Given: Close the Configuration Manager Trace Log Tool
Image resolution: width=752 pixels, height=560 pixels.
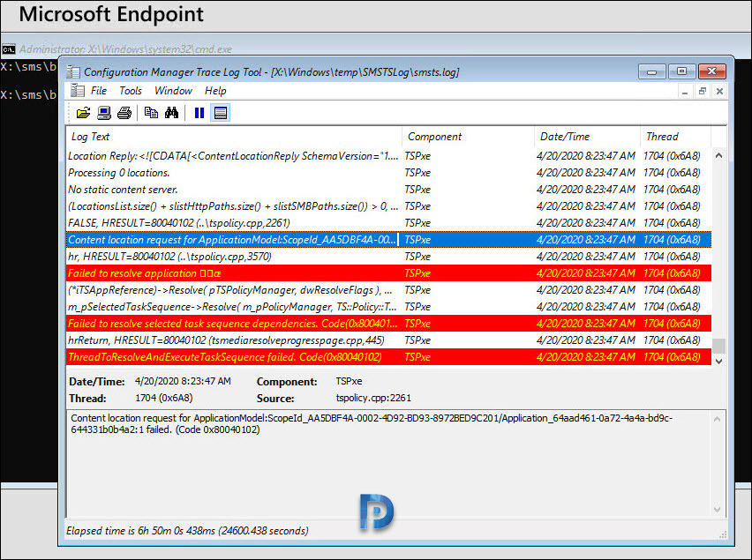Looking at the screenshot, I should (x=712, y=71).
